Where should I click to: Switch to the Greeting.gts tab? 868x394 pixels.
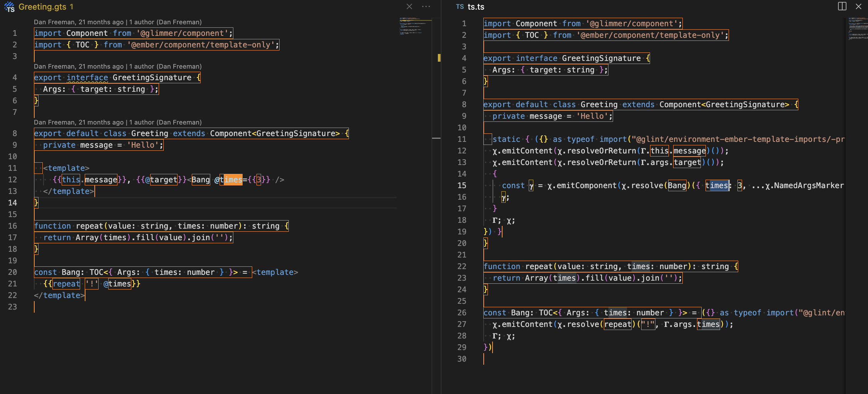pos(42,7)
